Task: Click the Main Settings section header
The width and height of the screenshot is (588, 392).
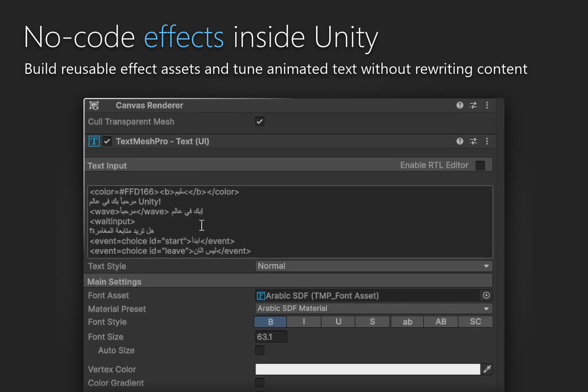Action: [289, 282]
